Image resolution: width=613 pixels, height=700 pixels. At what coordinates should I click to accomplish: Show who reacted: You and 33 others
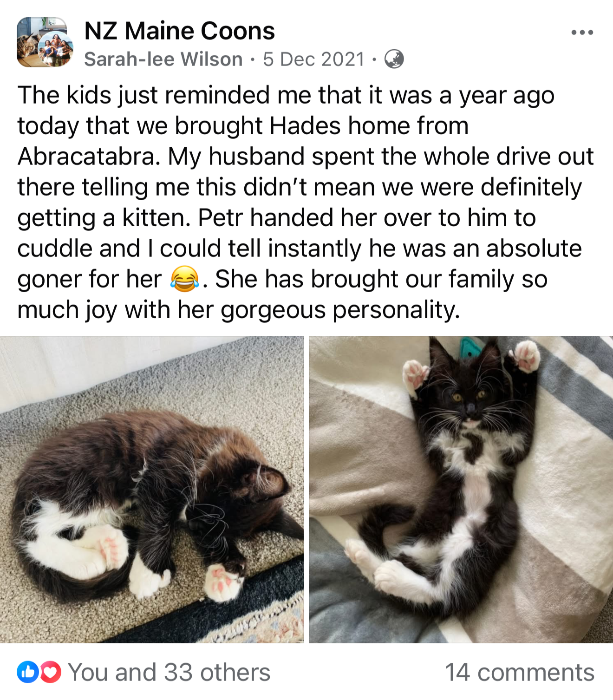pyautogui.click(x=169, y=672)
